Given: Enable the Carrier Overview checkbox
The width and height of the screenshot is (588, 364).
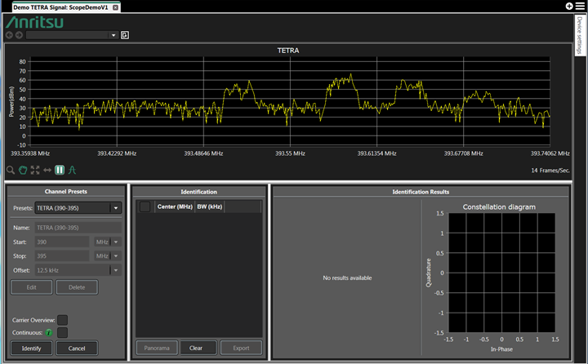Looking at the screenshot, I should (x=62, y=320).
